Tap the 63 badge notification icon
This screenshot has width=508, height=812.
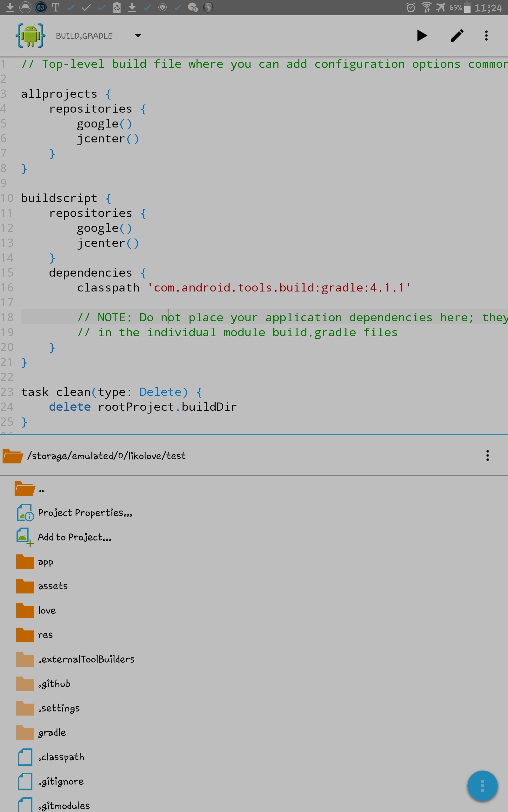(41, 7)
